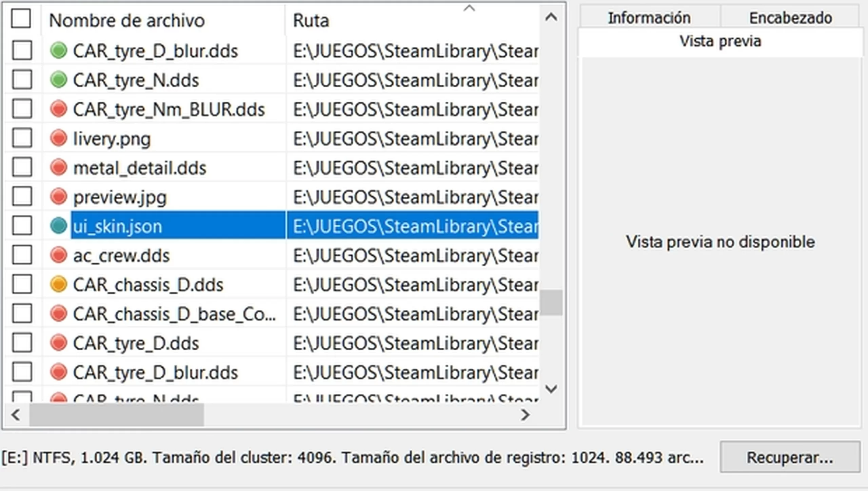The image size is (868, 491).
Task: Click the horizontal scrollbar thumb
Action: (117, 415)
